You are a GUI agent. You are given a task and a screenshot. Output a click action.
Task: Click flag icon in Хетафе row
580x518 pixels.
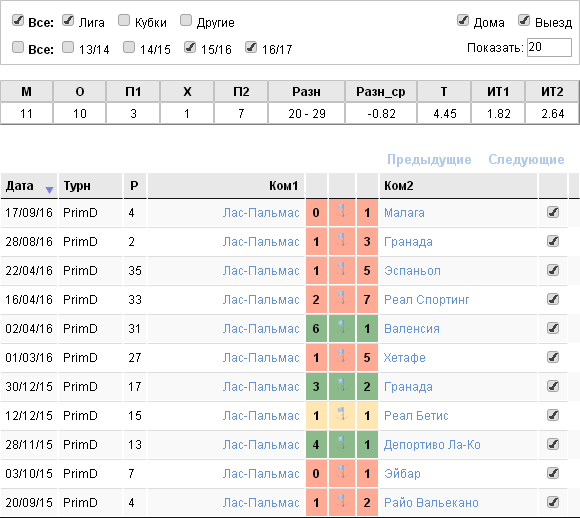tap(342, 357)
